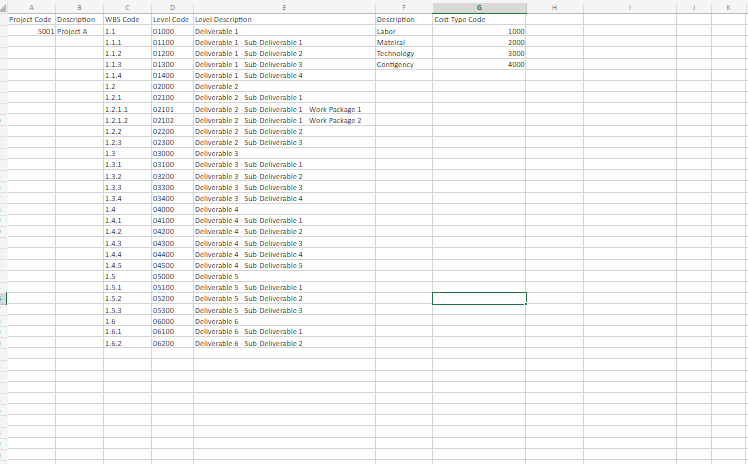Select the cell ending 'Work Package 1'
Screen dimensions: 748x464
pyautogui.click(x=284, y=109)
